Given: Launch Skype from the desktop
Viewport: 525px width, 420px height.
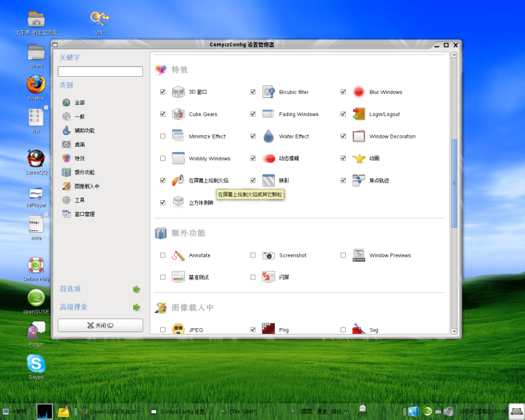Looking at the screenshot, I should (36, 364).
